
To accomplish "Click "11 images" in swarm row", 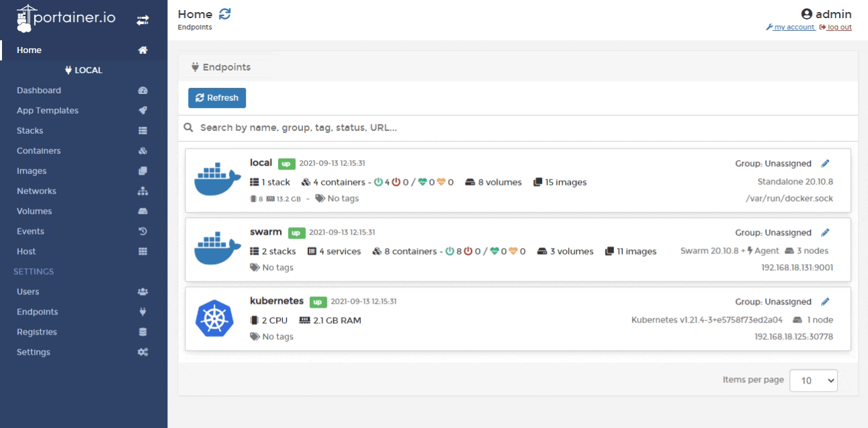I will click(x=631, y=251).
